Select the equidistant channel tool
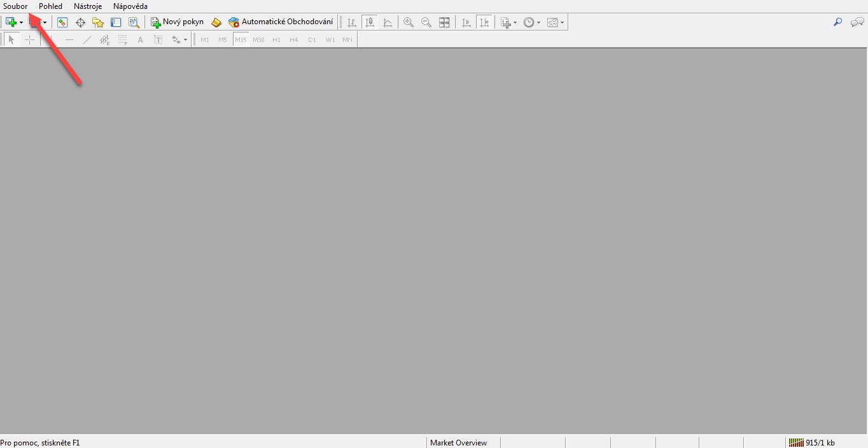Image resolution: width=868 pixels, height=448 pixels. coord(105,39)
